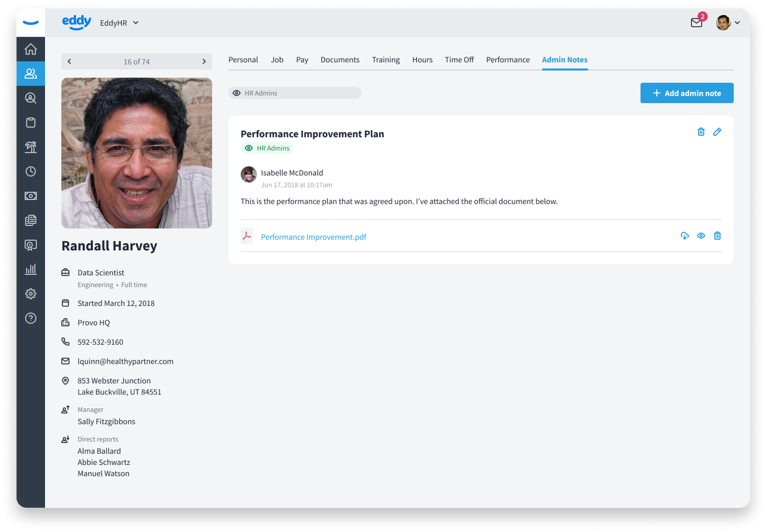766x532 pixels.
Task: Delete the Performance Improvement Plan note
Action: (x=701, y=132)
